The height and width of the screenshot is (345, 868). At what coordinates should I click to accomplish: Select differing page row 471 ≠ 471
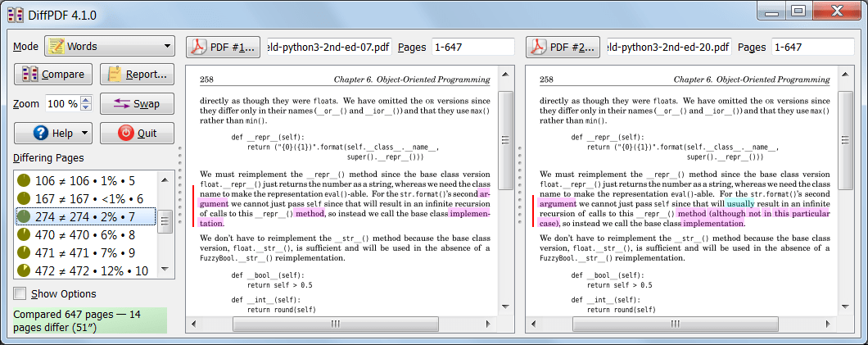coord(86,253)
